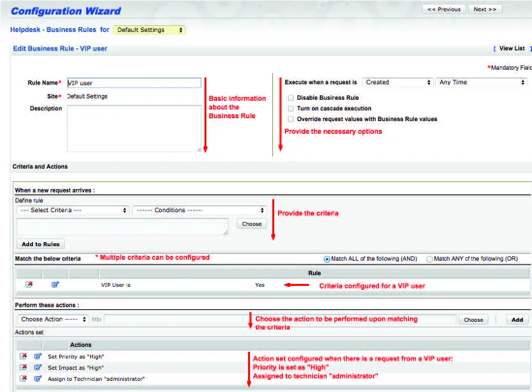Delete the Assign to Technician "administrator" action
Viewport: 532px width, 392px height.
[x=24, y=378]
